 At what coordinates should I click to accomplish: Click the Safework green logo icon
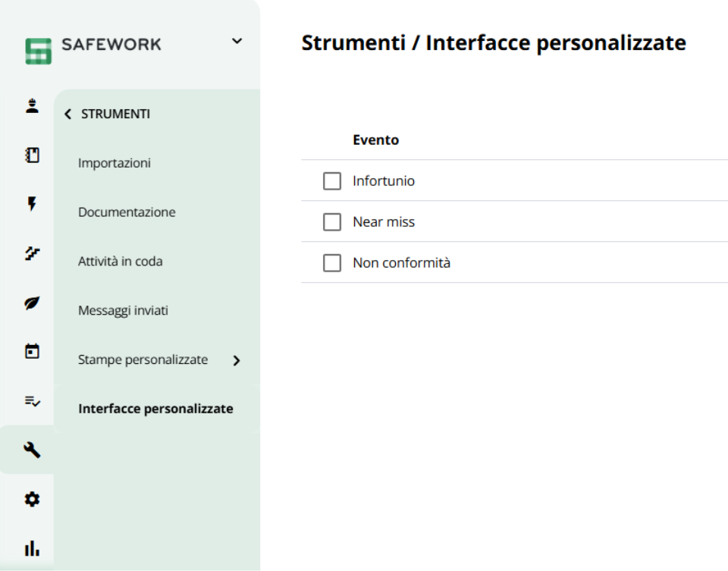pyautogui.click(x=38, y=51)
